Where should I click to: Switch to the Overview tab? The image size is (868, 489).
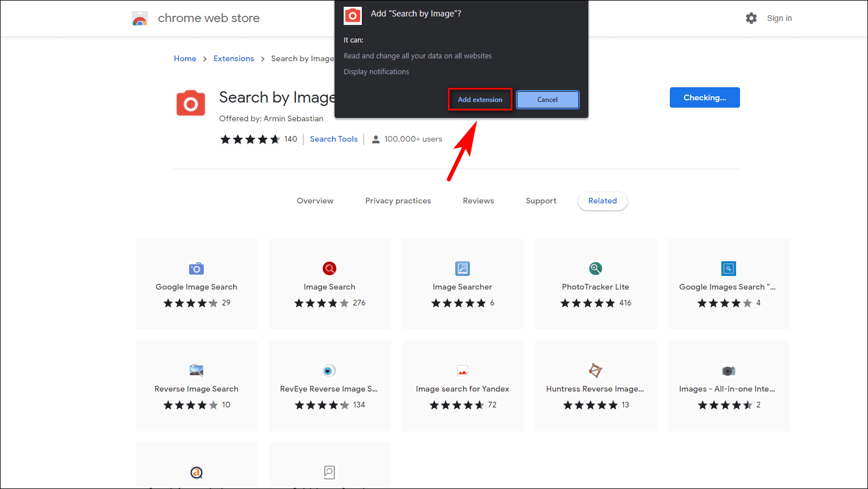(x=315, y=201)
